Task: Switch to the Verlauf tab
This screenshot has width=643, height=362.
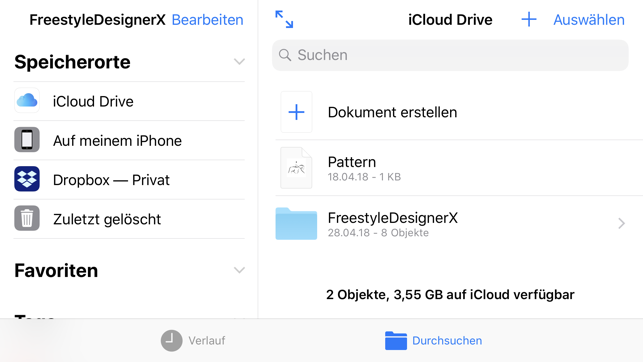Action: click(x=193, y=341)
